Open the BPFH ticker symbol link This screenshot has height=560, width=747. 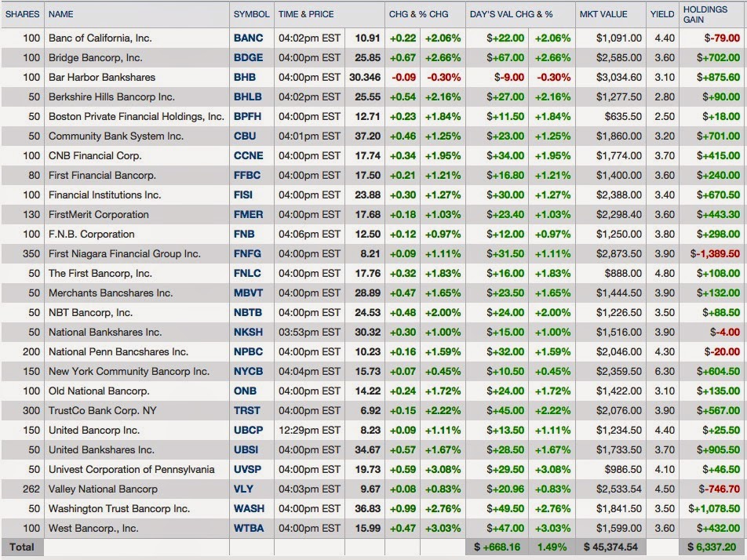247,116
